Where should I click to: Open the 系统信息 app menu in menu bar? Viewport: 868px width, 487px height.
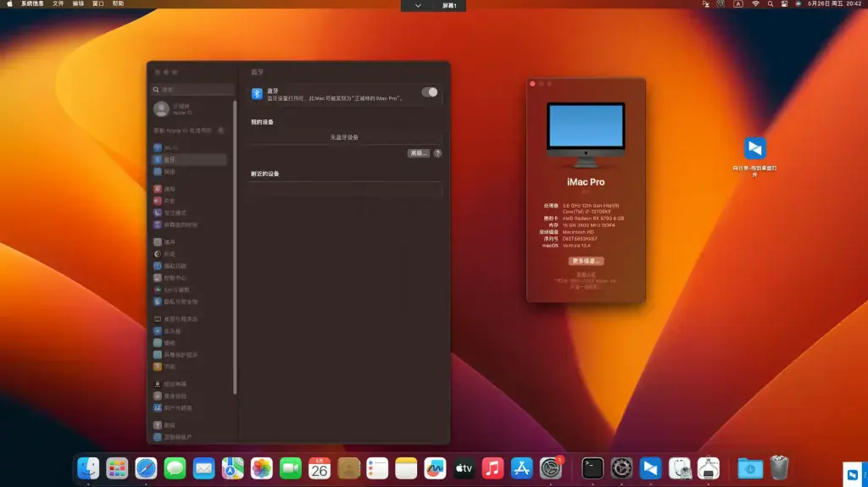pos(32,4)
